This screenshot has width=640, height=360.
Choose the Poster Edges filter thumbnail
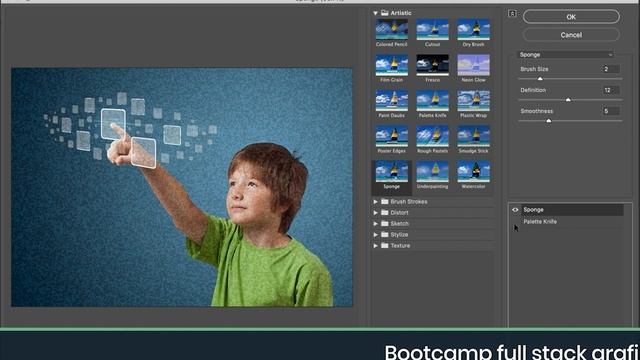[x=391, y=136]
